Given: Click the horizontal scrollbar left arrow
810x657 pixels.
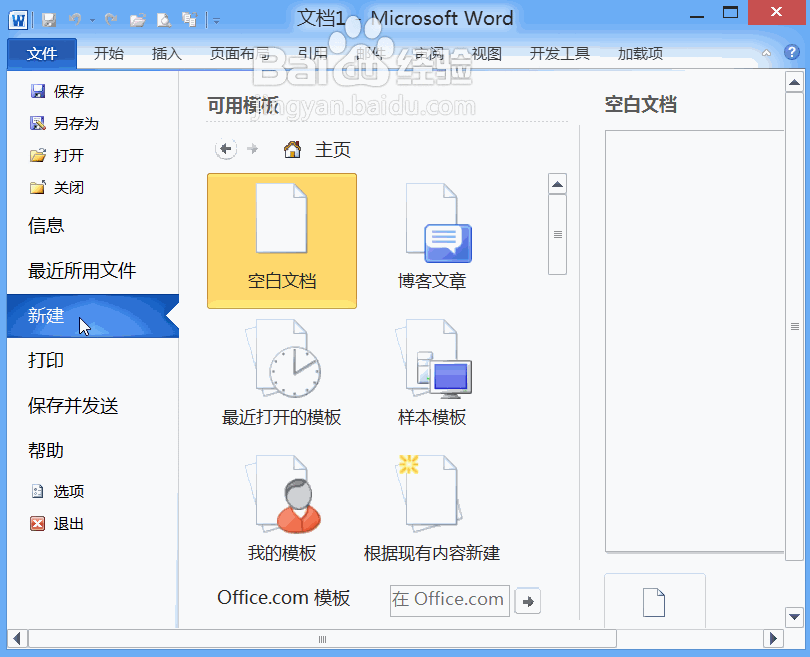Looking at the screenshot, I should click(x=17, y=638).
